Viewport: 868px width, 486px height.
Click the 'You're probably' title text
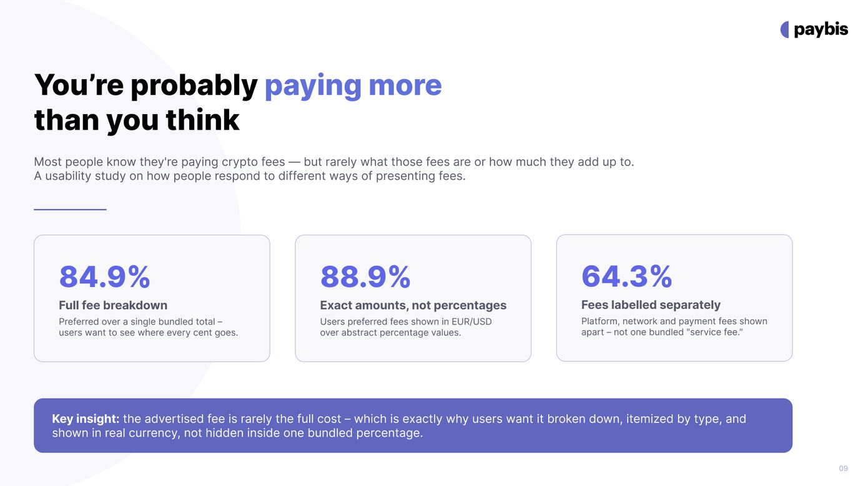point(145,85)
